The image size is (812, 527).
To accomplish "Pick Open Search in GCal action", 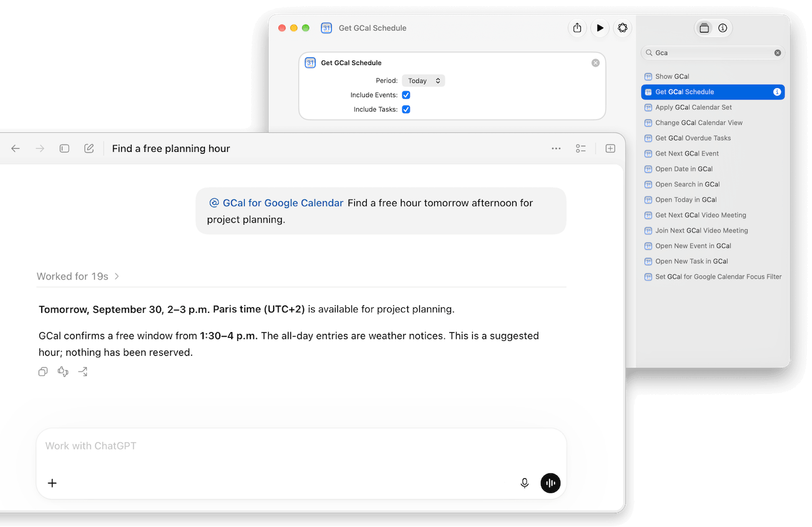I will [713, 184].
